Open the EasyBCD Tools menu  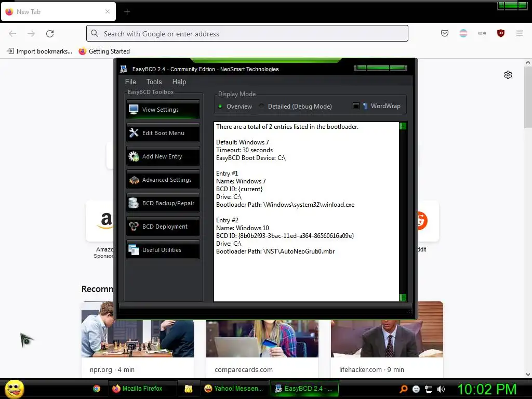(x=154, y=82)
